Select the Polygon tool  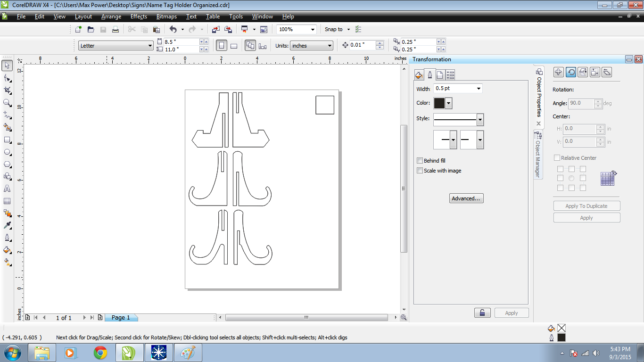pos(7,164)
